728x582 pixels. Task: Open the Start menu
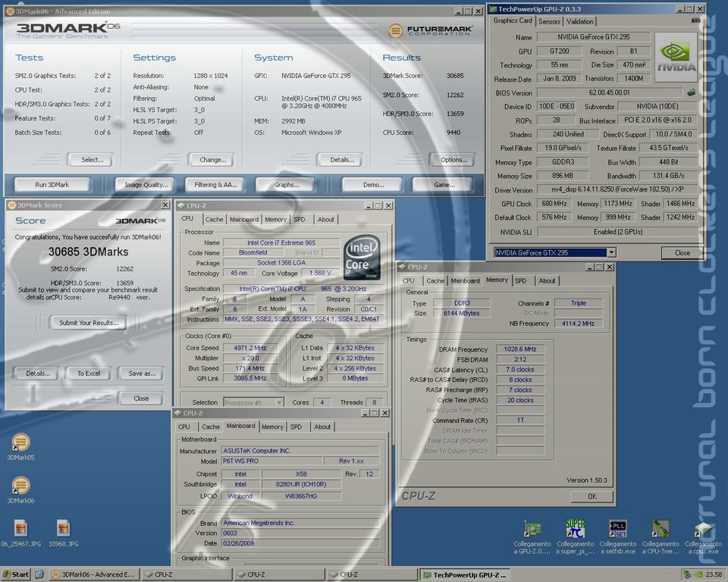[16, 574]
